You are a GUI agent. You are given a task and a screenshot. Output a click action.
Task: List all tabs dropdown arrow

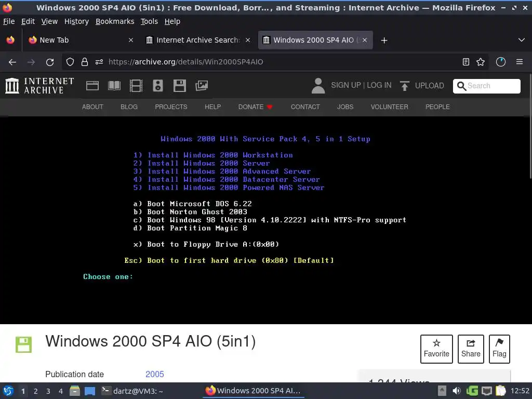pos(522,40)
